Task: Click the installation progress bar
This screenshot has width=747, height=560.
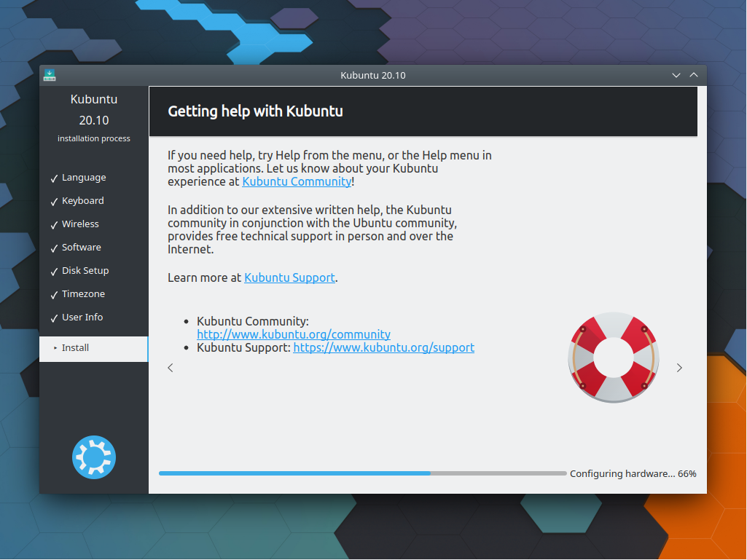Action: (x=362, y=473)
